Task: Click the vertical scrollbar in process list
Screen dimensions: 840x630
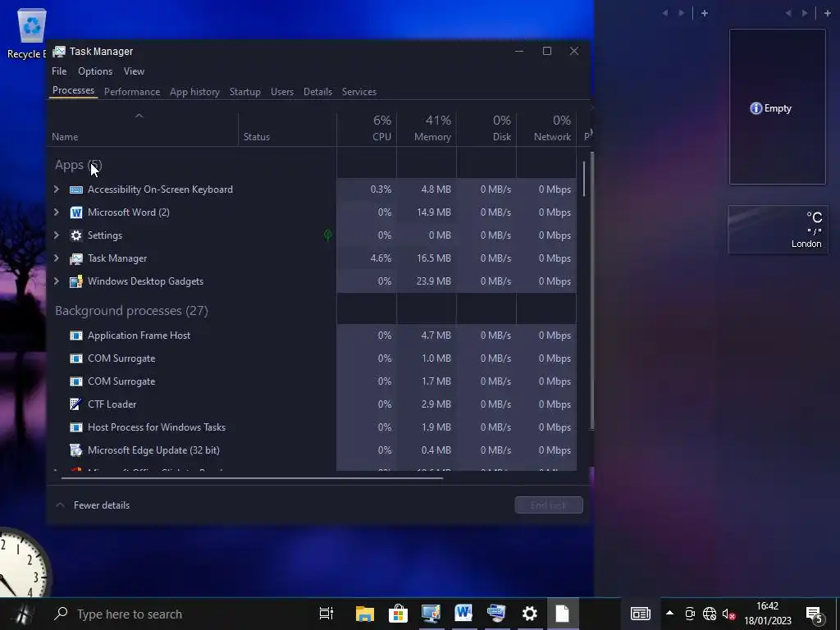Action: tap(584, 179)
